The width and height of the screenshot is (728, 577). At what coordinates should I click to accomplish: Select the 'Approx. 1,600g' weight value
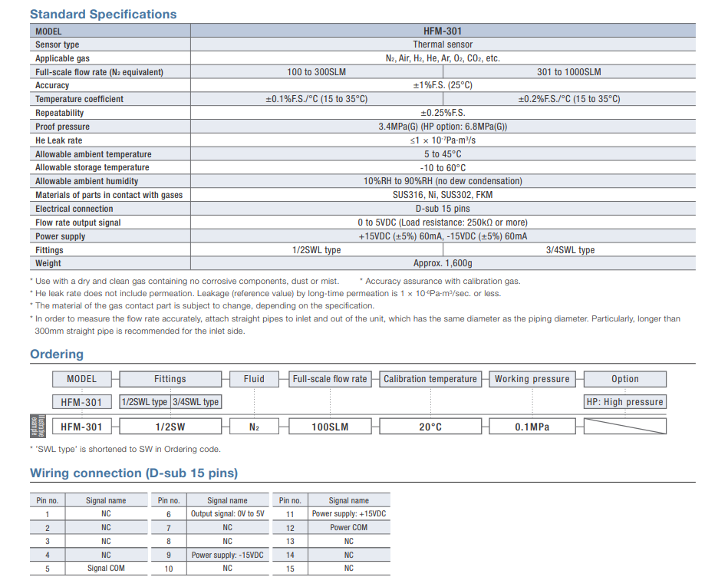[443, 263]
